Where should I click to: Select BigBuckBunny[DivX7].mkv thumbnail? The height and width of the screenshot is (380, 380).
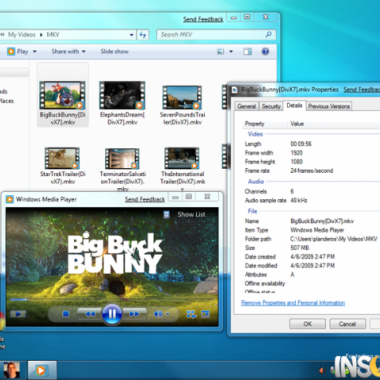point(62,95)
